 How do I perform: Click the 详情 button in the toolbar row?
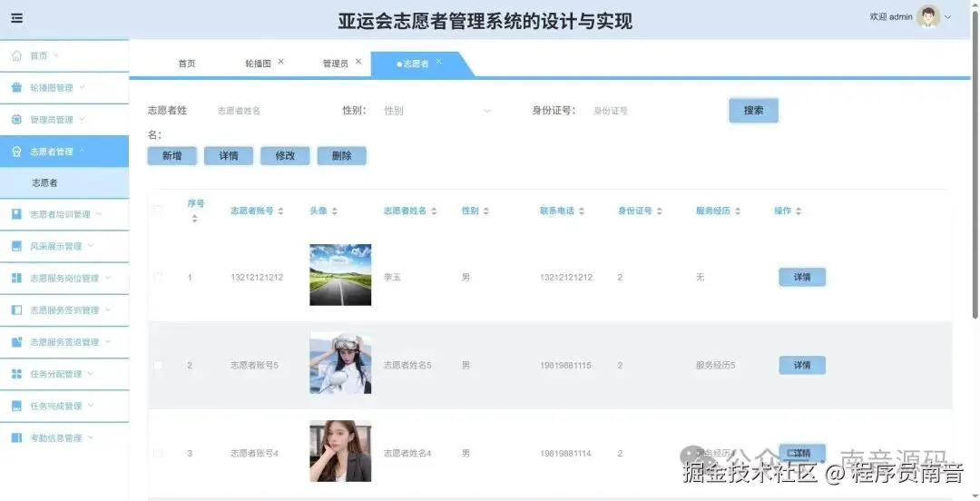click(228, 156)
